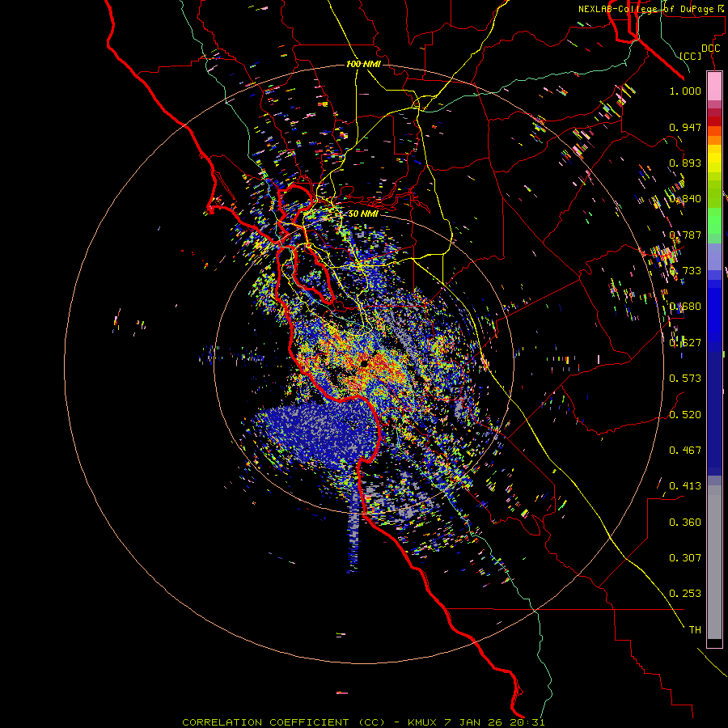Click the TH threshold label on legend
The image size is (728, 728).
point(695,629)
